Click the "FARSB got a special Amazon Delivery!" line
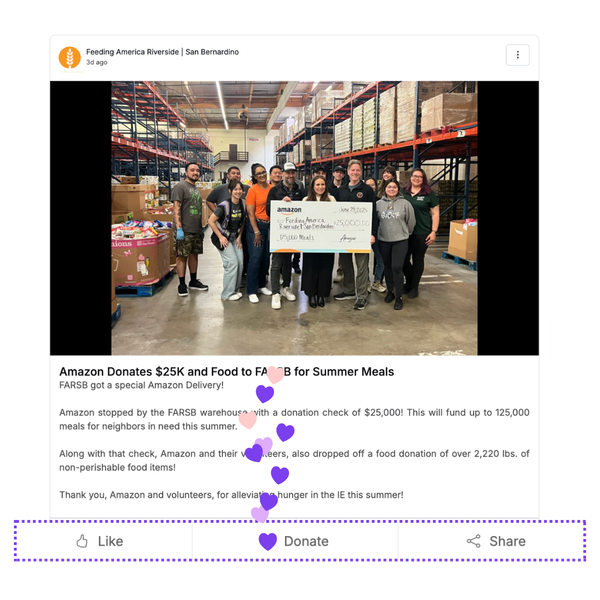This screenshot has width=600, height=600. click(x=141, y=385)
